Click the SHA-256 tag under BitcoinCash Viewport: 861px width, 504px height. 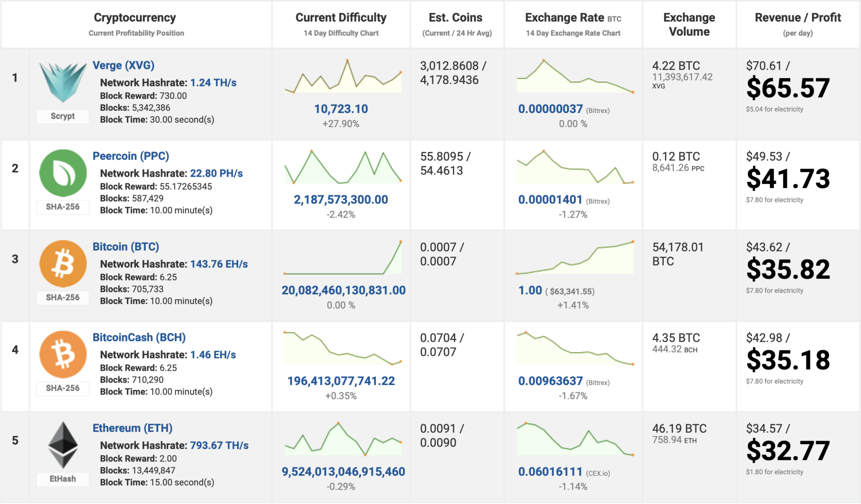pos(63,388)
